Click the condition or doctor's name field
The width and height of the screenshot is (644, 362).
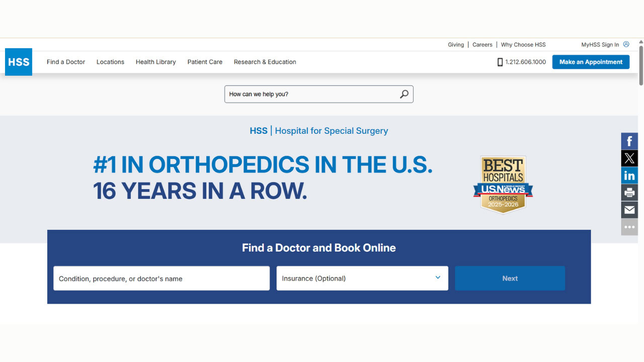point(161,278)
